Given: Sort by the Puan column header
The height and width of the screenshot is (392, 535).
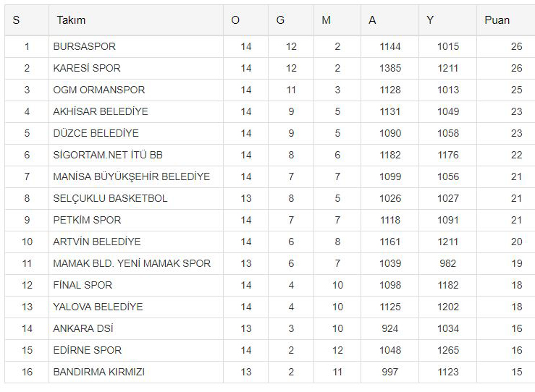Looking at the screenshot, I should click(x=497, y=20).
